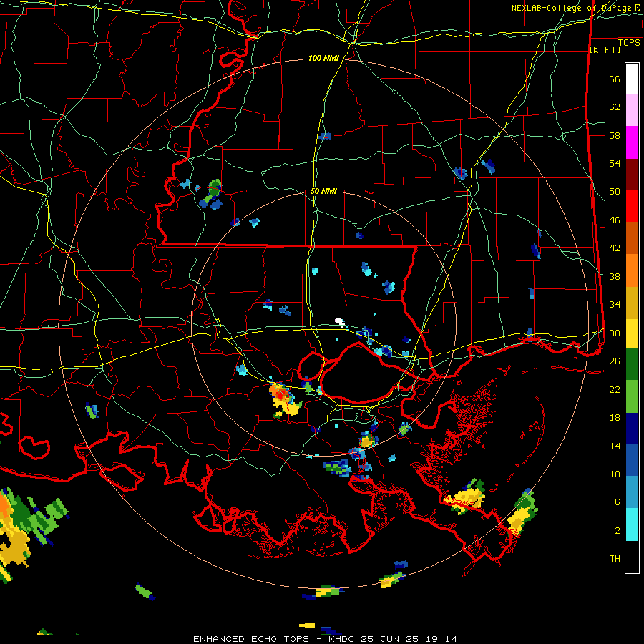Click the black TH swatch at scale bottom
Screen dimensions: 644x644
632,557
